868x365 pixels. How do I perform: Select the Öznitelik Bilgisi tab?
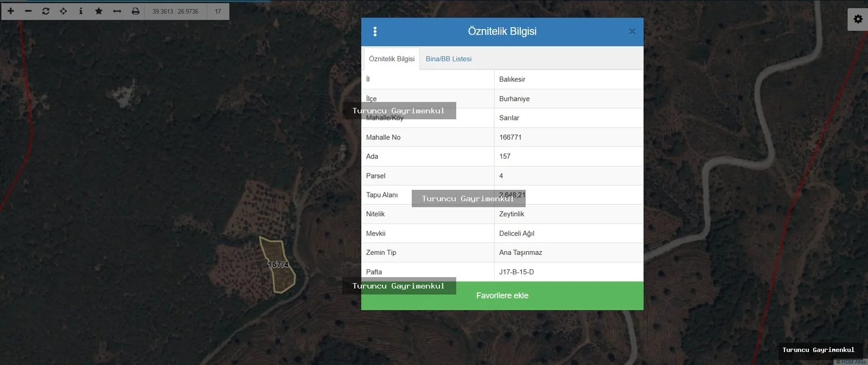click(x=392, y=59)
